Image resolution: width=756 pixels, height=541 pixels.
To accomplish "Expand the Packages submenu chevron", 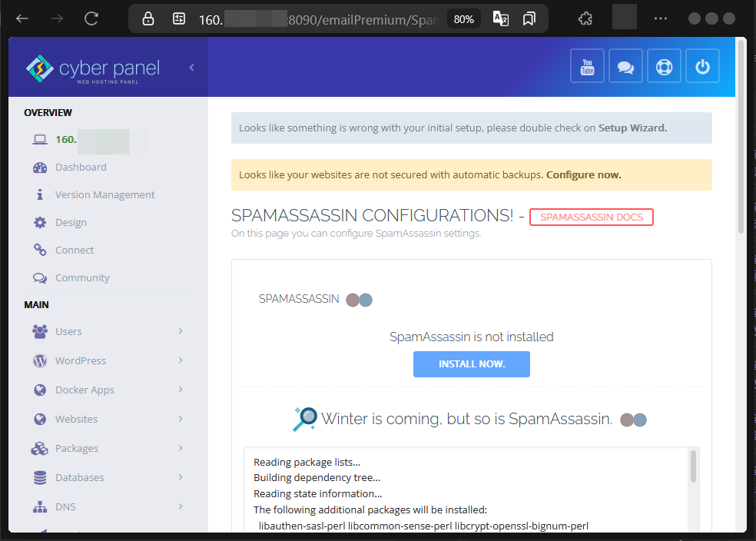I will tap(181, 448).
